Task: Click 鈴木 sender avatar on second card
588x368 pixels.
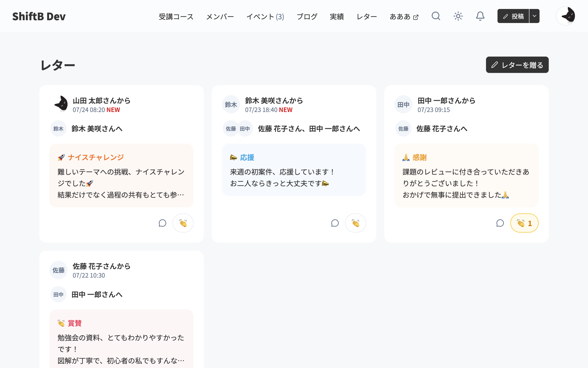Action: click(231, 104)
